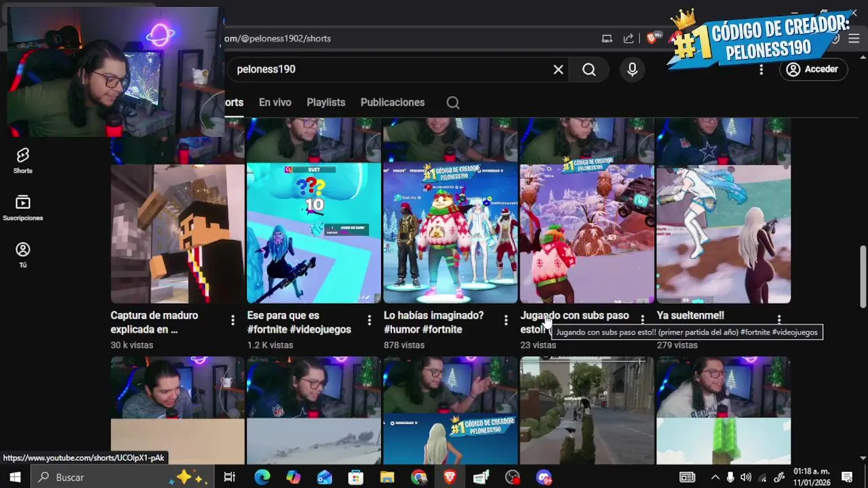Open options menu for Jugando con subs
The width and height of the screenshot is (868, 488).
pos(642,320)
